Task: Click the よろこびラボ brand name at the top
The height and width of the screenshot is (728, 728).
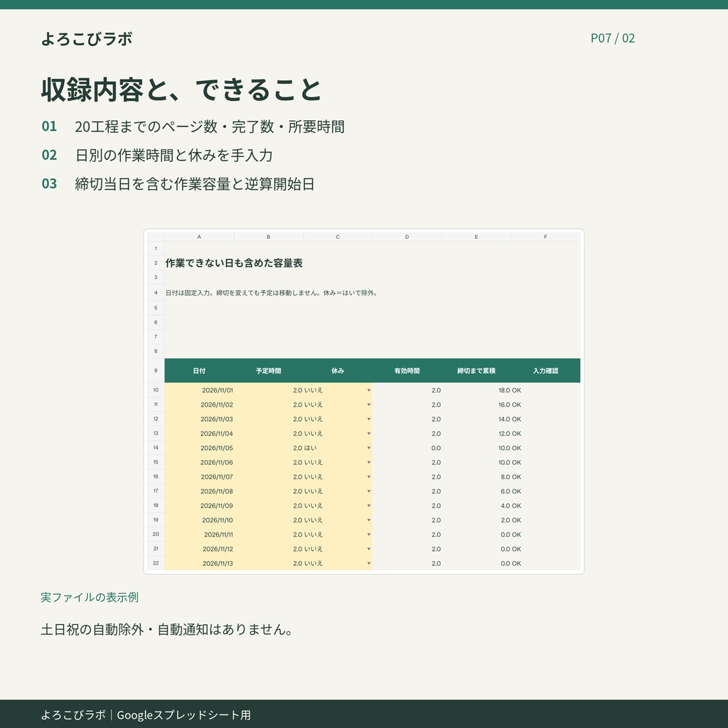Action: [87, 38]
